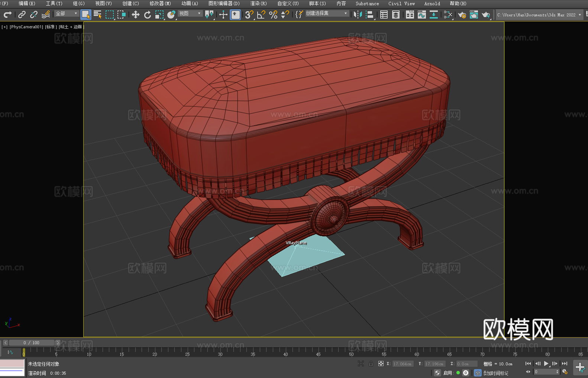Open the 创建选择集 dropdown
Viewport: 588px width, 378px height.
pyautogui.click(x=327, y=13)
